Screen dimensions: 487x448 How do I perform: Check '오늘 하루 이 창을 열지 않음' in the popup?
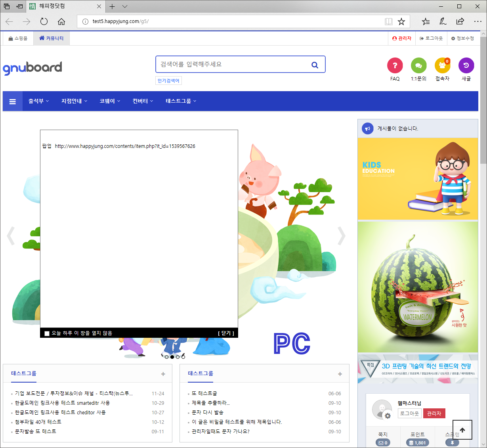pyautogui.click(x=47, y=333)
